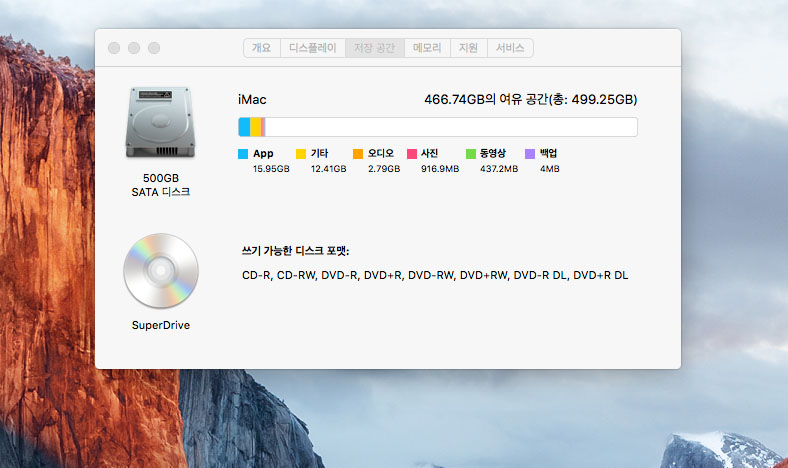788x468 pixels.
Task: Switch to the 서비스 tab
Action: tap(510, 48)
